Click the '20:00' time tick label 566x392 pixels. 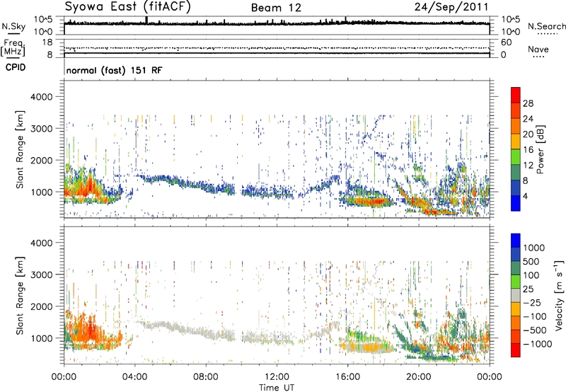click(x=419, y=377)
